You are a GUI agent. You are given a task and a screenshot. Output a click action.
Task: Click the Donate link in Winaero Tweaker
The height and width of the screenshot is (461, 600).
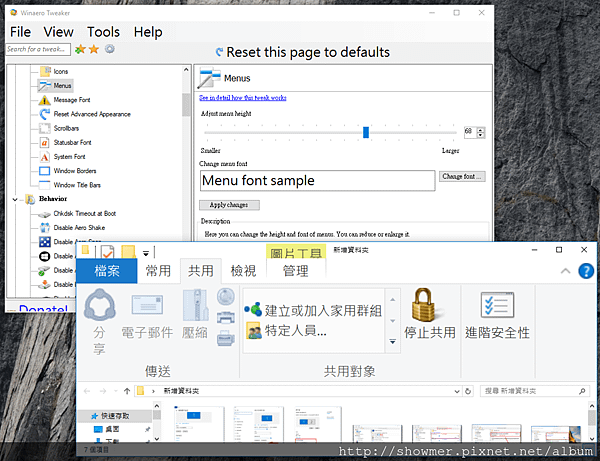(x=43, y=307)
